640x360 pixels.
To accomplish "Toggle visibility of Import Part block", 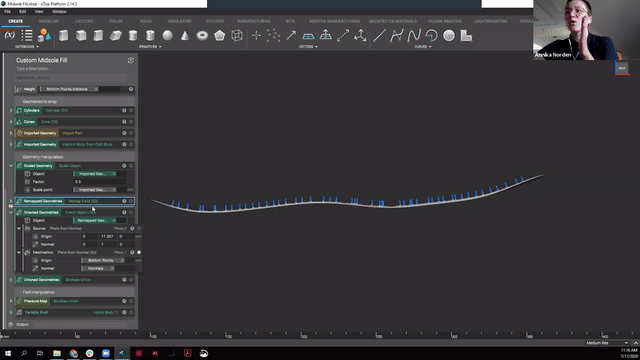I will coord(131,133).
